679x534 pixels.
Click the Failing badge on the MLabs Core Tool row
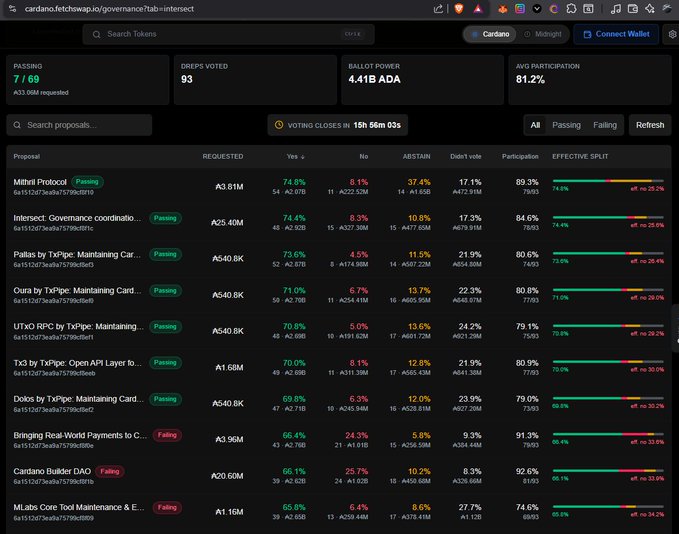[167, 507]
